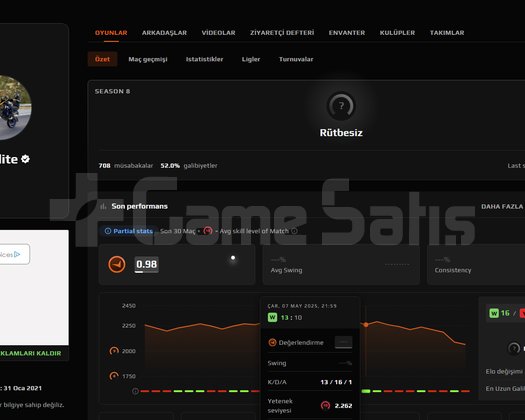Switch to ARKADAŞLAR tab
Screen dimensions: 525x420
point(164,33)
